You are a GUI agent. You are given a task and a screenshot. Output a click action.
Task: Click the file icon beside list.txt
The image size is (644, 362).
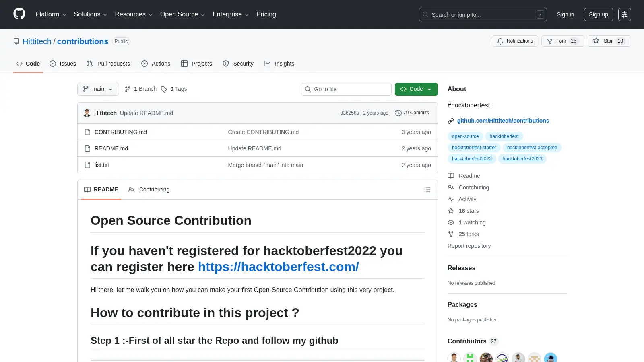click(87, 165)
